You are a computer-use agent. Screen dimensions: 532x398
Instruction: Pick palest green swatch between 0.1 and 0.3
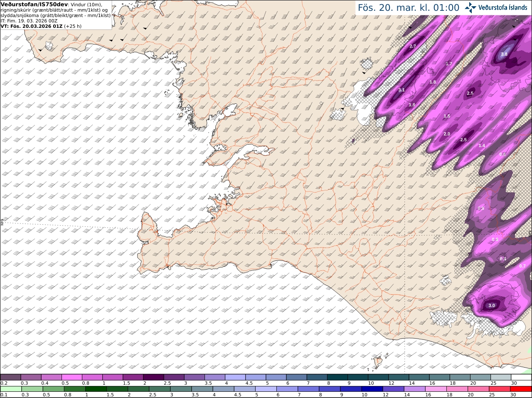click(x=11, y=388)
